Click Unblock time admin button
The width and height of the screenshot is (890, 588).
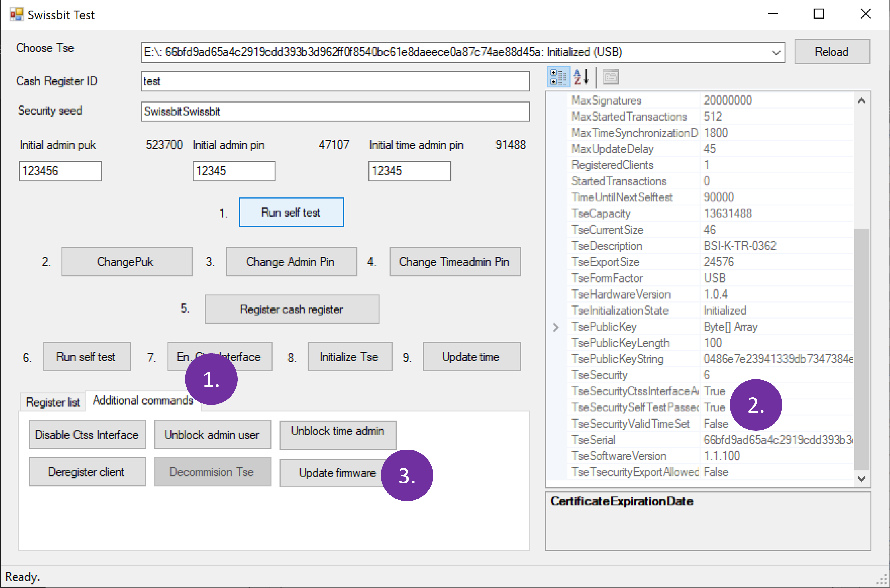click(x=338, y=435)
